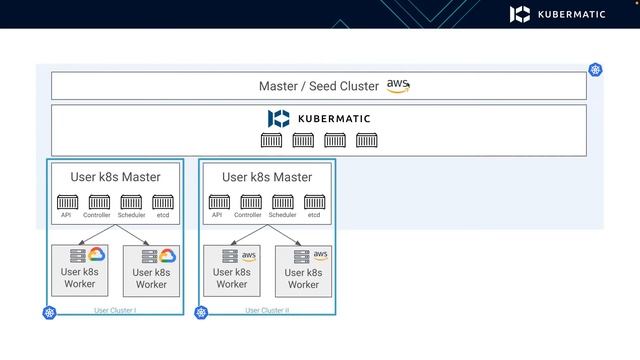Viewport: 640px width, 360px height.
Task: Click 'Scheduler' label in User Cluster I
Action: (131, 215)
